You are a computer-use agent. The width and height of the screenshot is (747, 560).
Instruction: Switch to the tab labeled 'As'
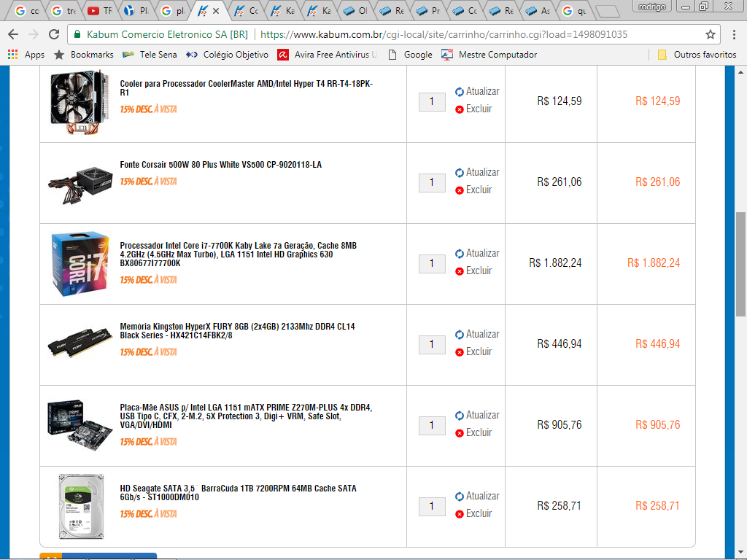(x=538, y=10)
